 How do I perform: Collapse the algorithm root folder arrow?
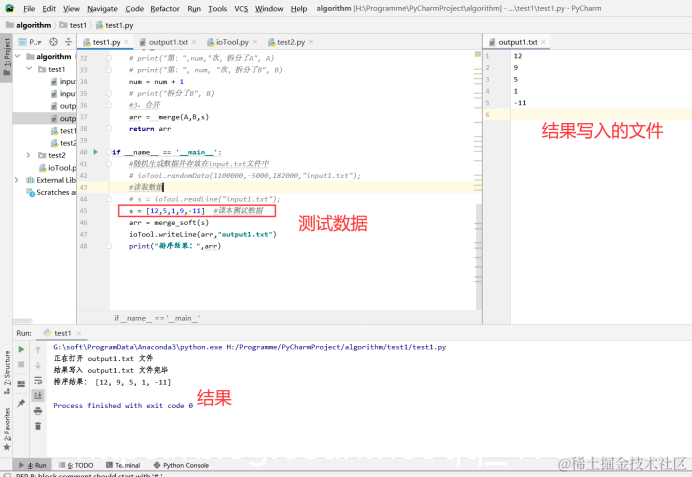(18, 56)
